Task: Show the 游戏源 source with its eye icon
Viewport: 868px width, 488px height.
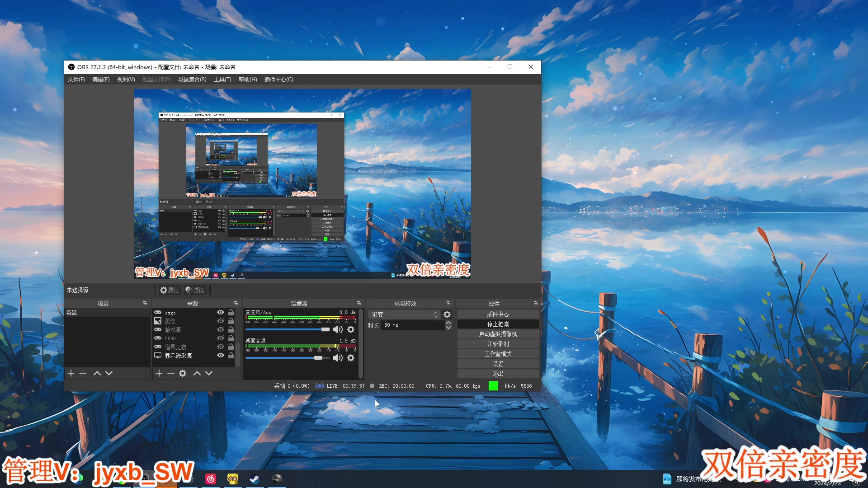Action: (x=221, y=329)
